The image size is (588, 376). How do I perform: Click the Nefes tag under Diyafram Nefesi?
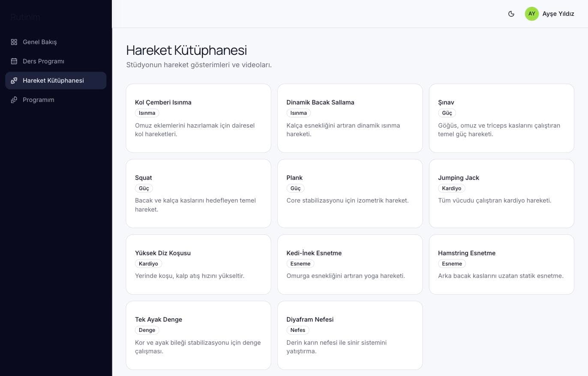(298, 330)
